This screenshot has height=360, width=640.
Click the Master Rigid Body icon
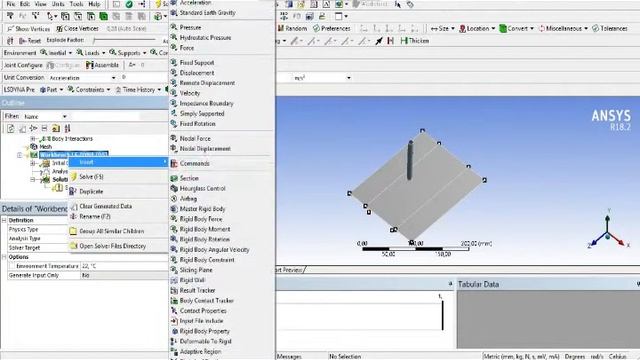pyautogui.click(x=174, y=209)
